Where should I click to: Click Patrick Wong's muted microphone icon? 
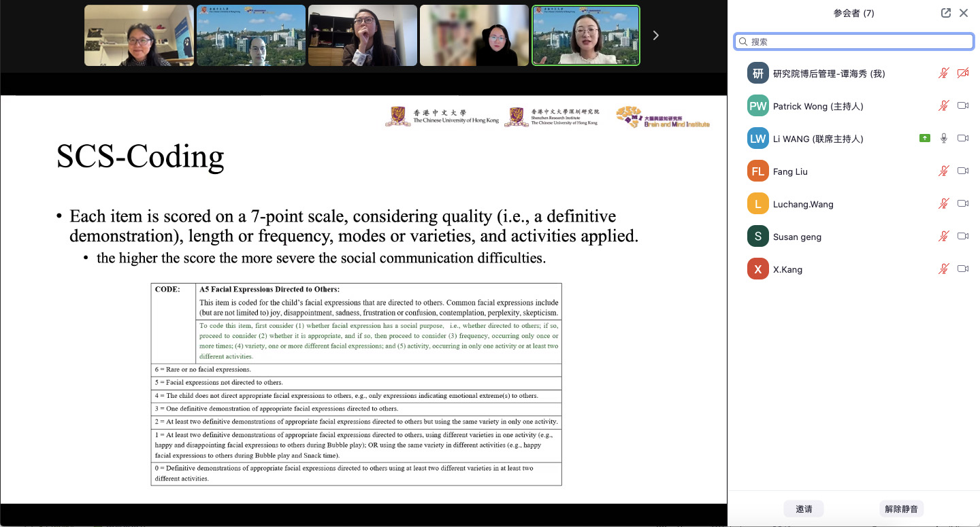click(943, 106)
